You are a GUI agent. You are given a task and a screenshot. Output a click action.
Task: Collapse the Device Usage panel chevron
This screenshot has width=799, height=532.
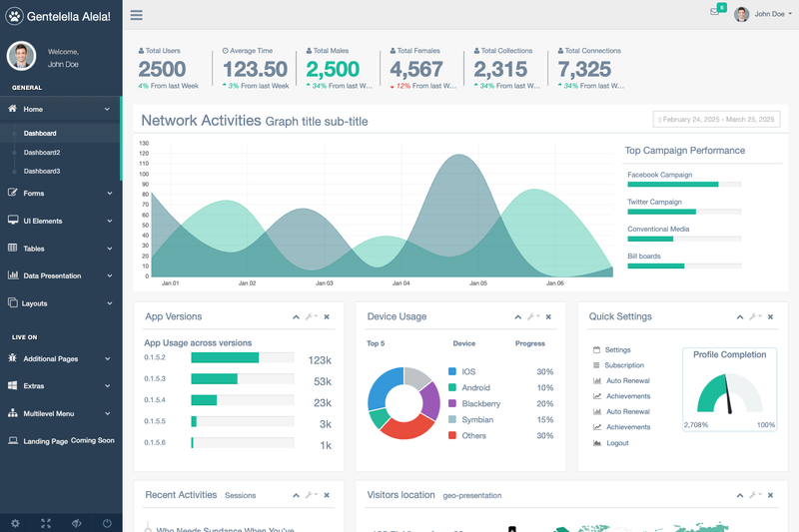pyautogui.click(x=517, y=316)
